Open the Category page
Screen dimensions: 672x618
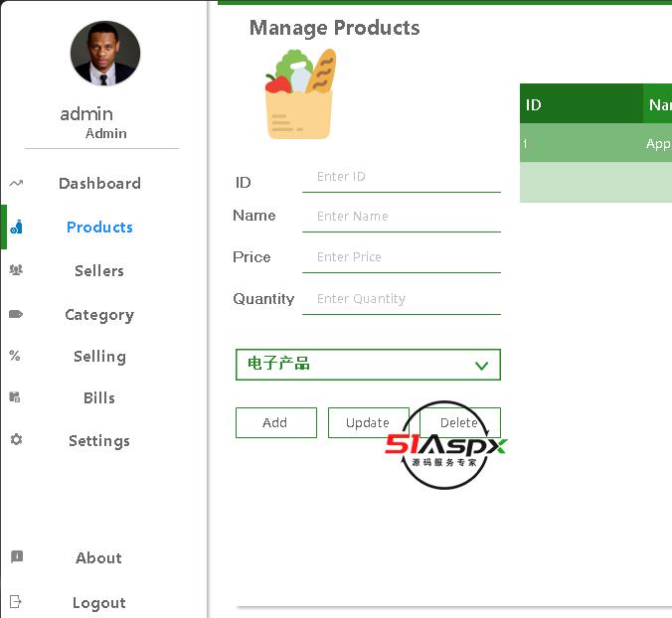point(99,315)
